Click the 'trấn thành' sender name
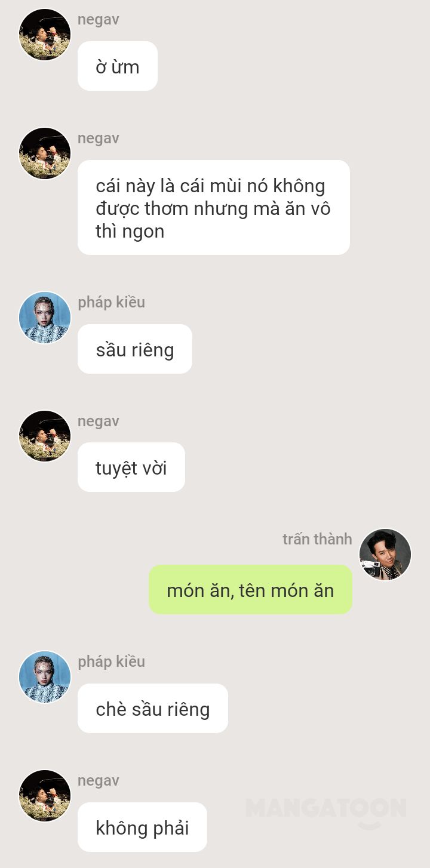The width and height of the screenshot is (430, 868). coord(317,539)
